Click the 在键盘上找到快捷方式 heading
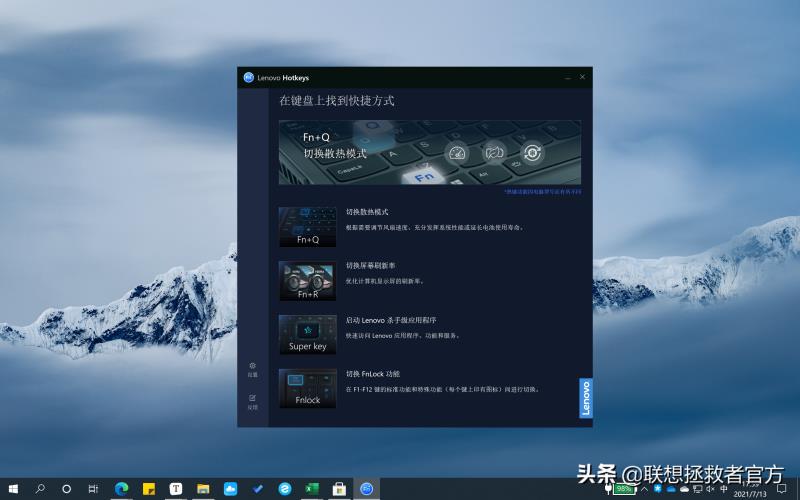Viewport: 800px width, 500px height. (x=337, y=101)
